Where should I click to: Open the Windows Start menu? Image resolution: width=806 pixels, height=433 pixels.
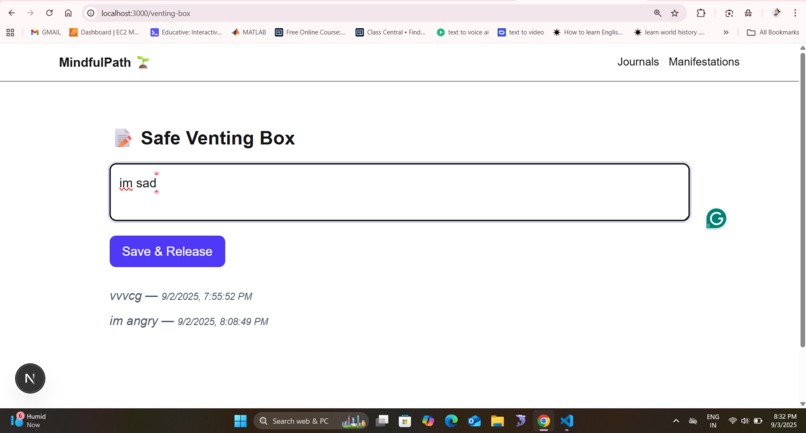(x=240, y=421)
